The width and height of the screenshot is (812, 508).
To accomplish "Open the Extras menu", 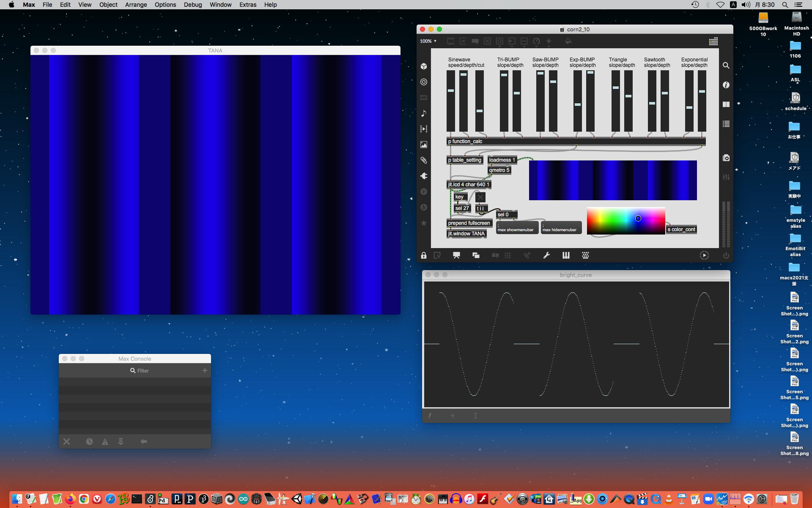I will pyautogui.click(x=247, y=5).
